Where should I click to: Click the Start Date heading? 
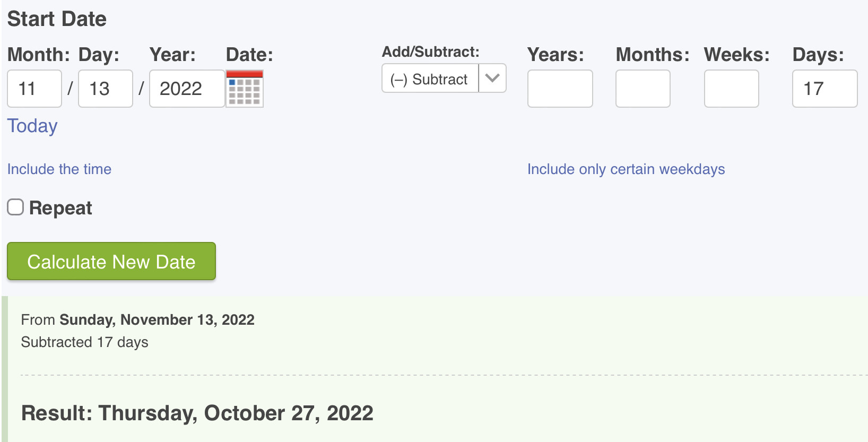point(57,19)
